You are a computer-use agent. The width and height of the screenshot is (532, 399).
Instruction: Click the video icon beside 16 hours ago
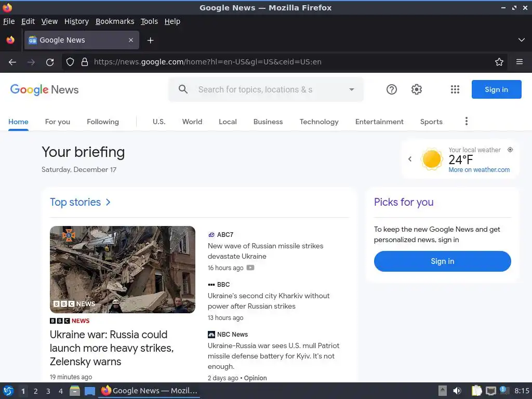tap(250, 268)
